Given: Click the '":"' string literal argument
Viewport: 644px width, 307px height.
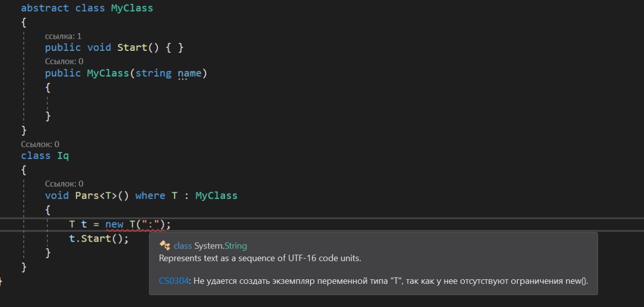Looking at the screenshot, I should 150,224.
